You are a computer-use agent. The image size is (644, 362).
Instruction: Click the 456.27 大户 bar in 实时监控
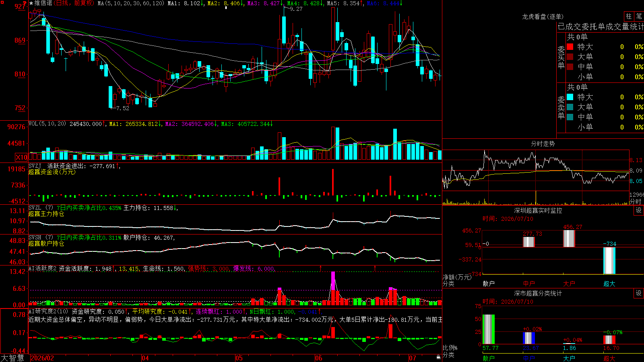coord(569,239)
